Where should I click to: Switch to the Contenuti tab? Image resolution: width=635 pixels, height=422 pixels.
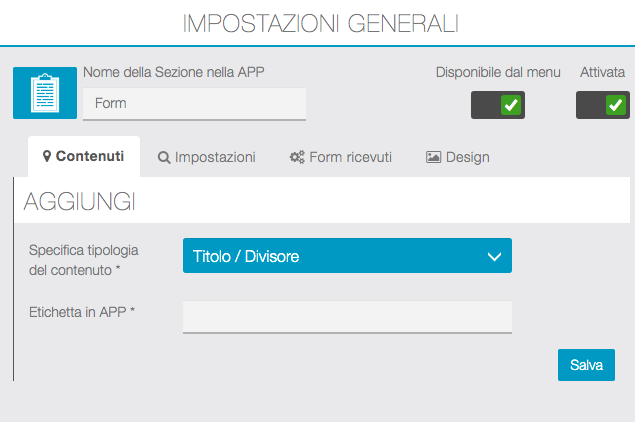84,157
